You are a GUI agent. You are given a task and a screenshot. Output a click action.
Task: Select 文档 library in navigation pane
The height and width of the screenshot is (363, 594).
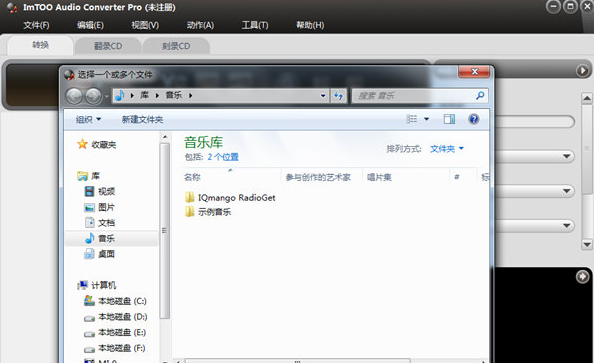pyautogui.click(x=99, y=223)
